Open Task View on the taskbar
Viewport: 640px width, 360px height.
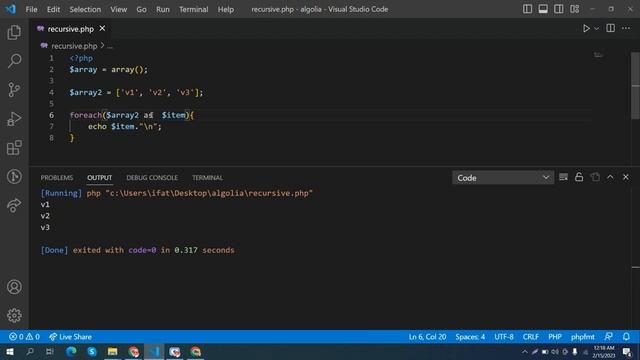point(50,352)
